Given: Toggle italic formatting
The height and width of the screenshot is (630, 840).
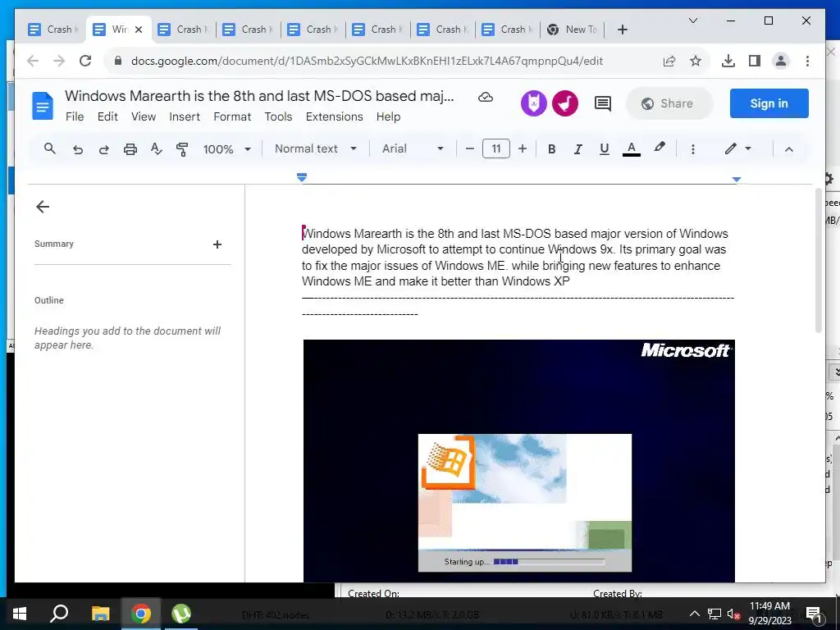Looking at the screenshot, I should [577, 149].
